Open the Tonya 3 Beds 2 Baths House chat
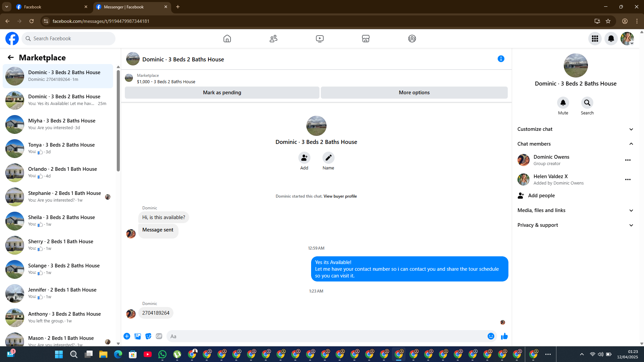This screenshot has width=644, height=362. pyautogui.click(x=58, y=149)
